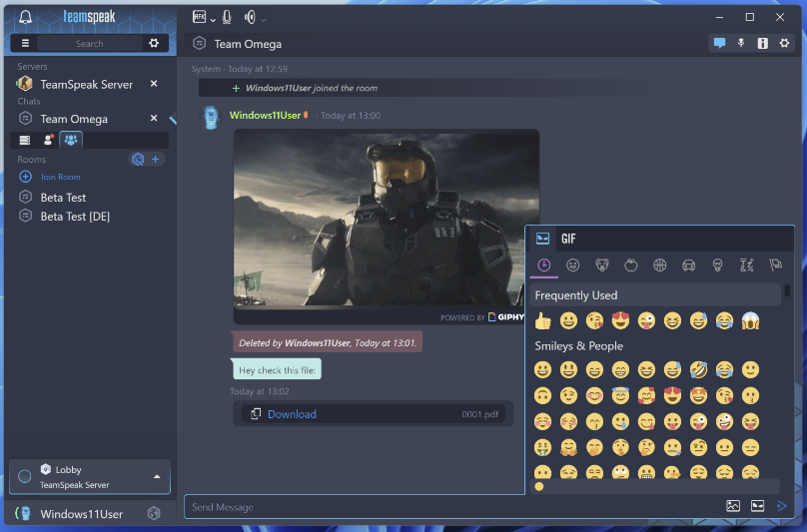Insert the halo angel face emoji

620,395
